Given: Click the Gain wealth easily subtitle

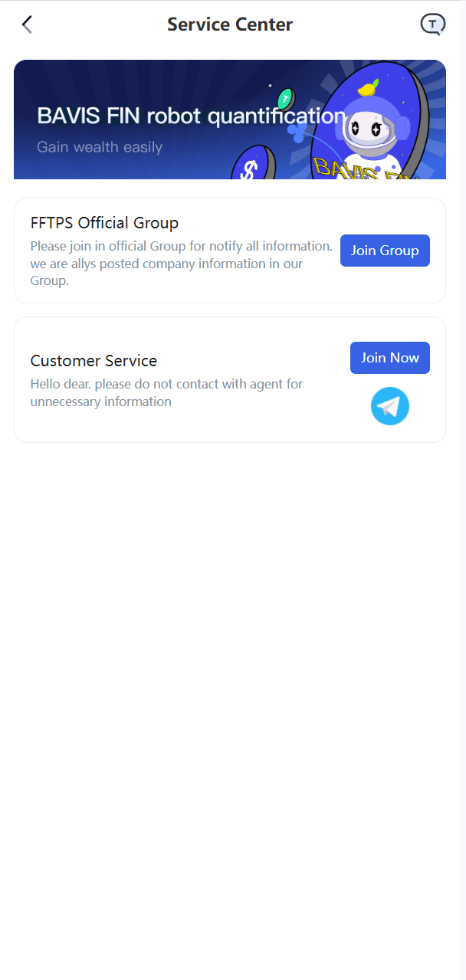Looking at the screenshot, I should point(100,146).
